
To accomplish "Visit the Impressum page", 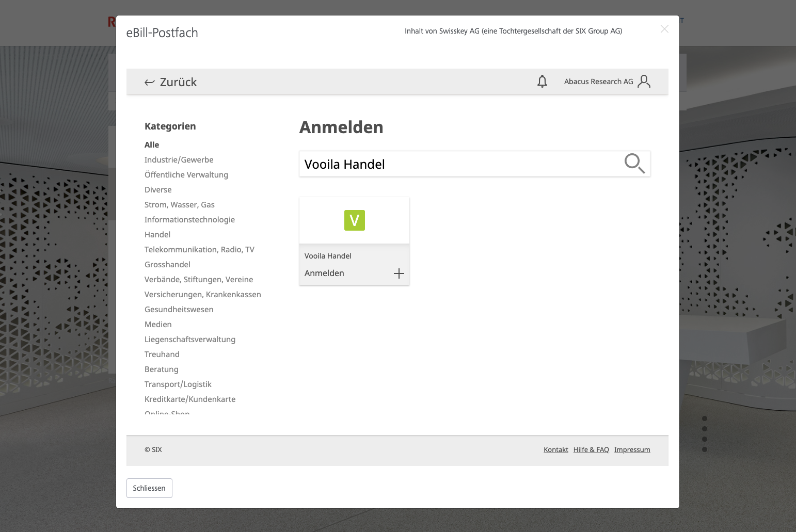I will click(632, 449).
